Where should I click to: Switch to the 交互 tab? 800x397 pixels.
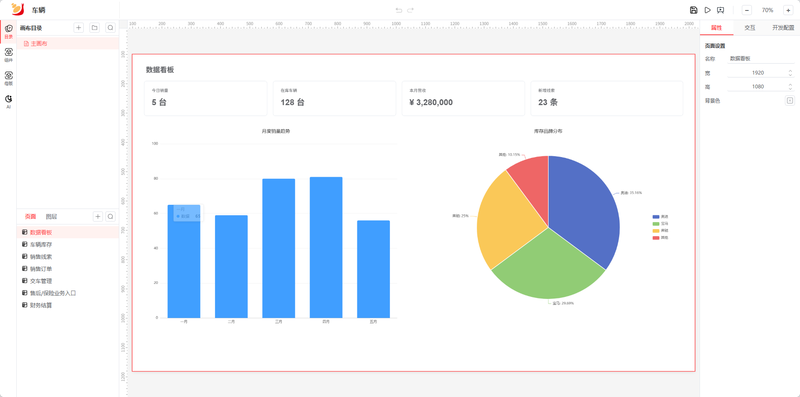749,28
